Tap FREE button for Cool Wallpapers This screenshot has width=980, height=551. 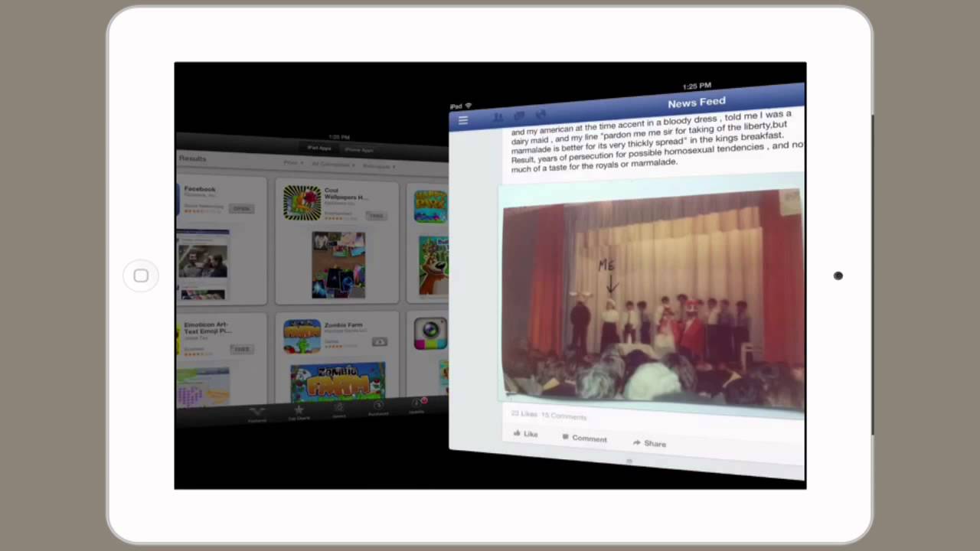tap(375, 216)
